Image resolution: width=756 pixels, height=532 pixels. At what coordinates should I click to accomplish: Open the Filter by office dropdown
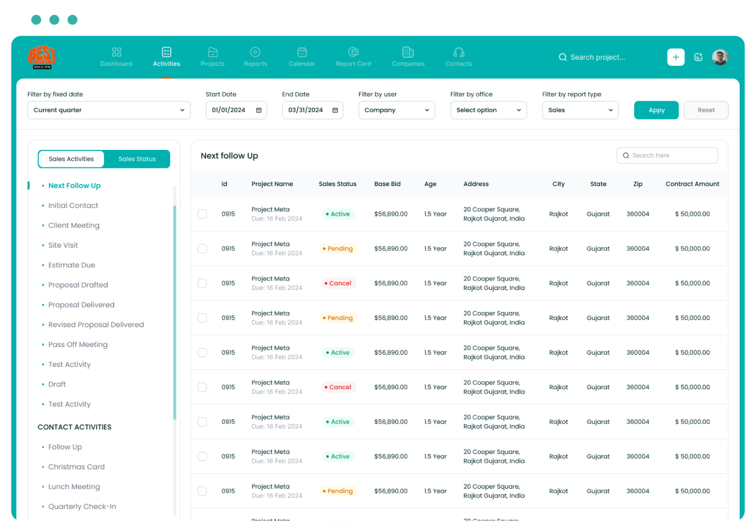point(489,110)
